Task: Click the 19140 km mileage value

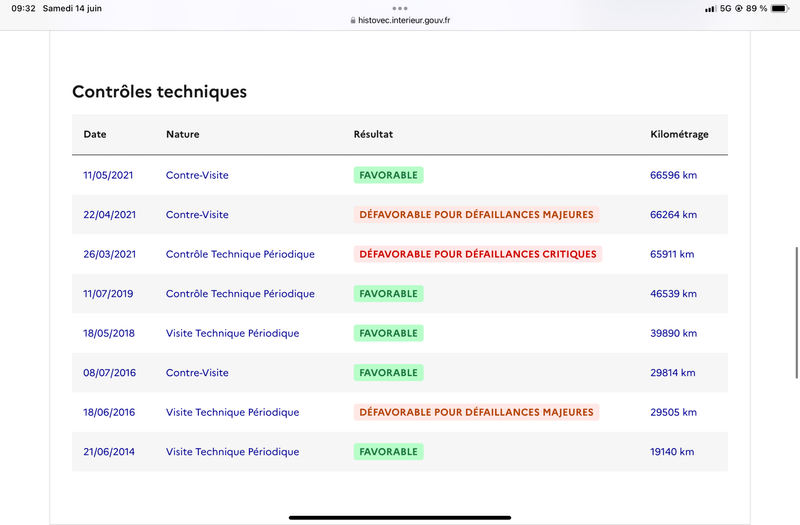Action: (672, 452)
